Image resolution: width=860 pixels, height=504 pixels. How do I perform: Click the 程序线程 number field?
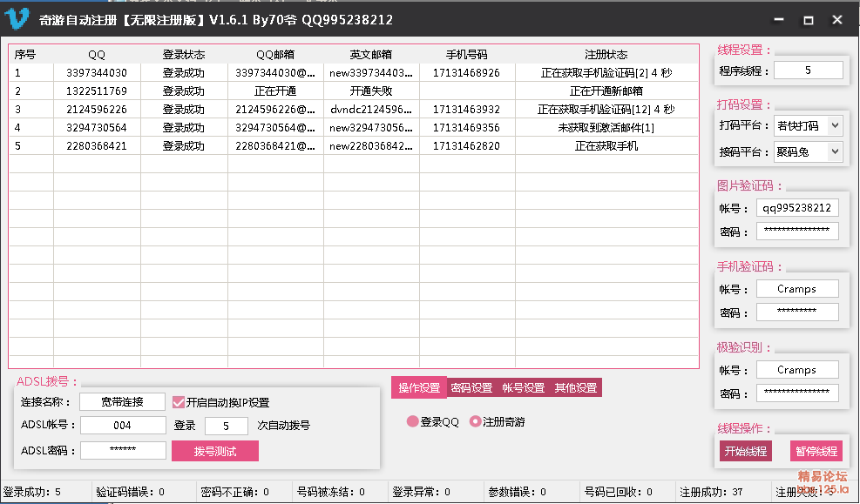pyautogui.click(x=808, y=71)
